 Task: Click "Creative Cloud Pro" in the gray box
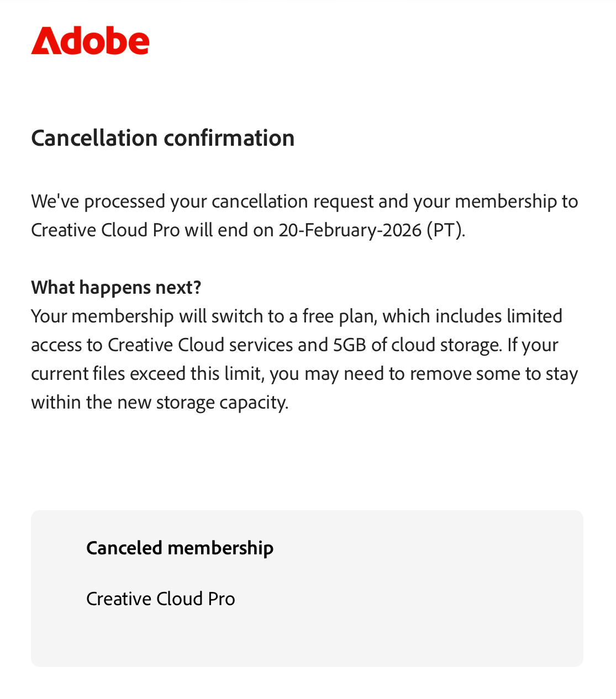click(160, 599)
